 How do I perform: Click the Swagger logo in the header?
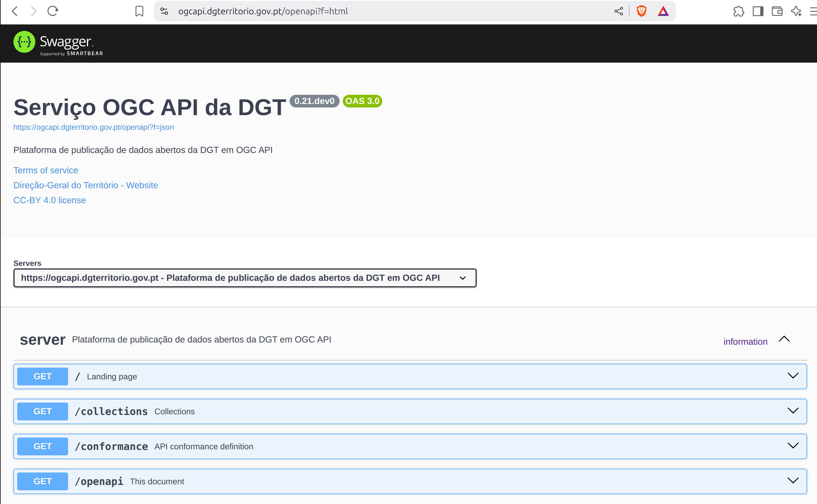[x=58, y=43]
